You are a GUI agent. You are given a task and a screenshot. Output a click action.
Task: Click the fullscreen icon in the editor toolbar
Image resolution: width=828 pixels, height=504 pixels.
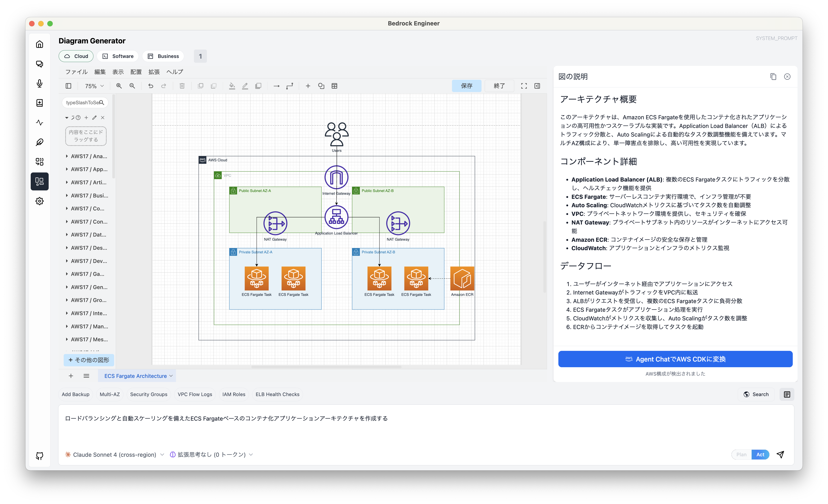tap(524, 86)
